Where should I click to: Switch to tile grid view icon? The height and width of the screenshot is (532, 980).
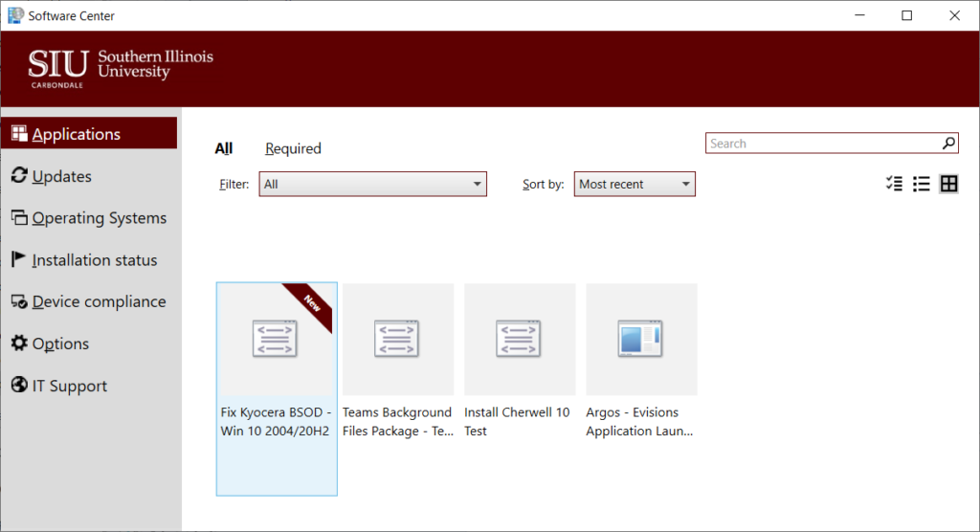(948, 184)
